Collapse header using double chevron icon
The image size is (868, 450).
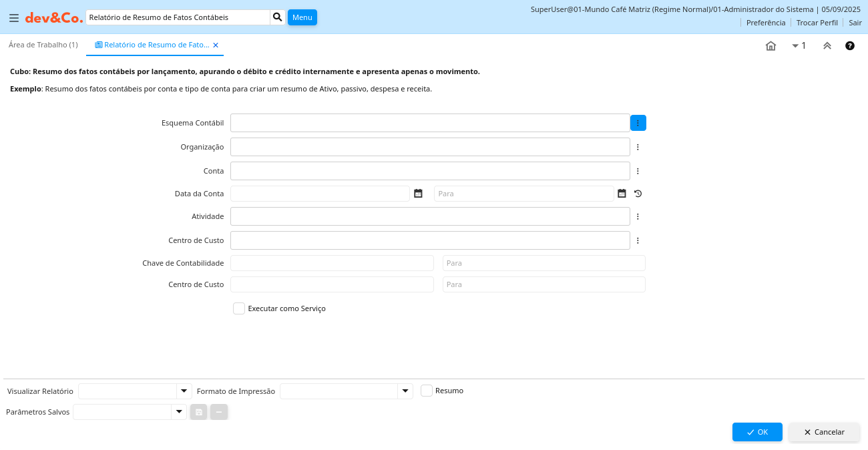(827, 45)
